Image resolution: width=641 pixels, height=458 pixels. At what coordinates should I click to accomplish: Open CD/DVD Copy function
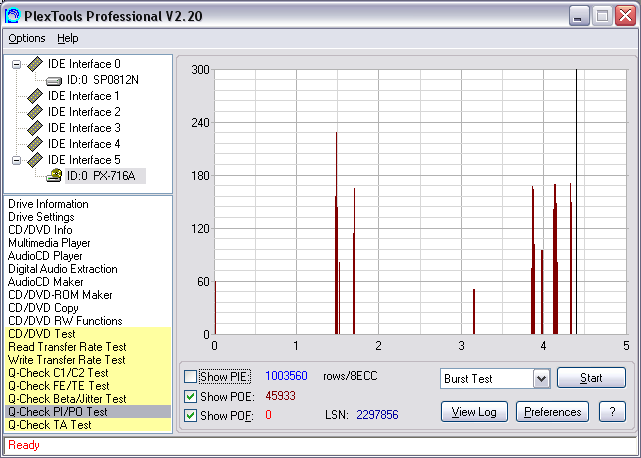coord(43,308)
